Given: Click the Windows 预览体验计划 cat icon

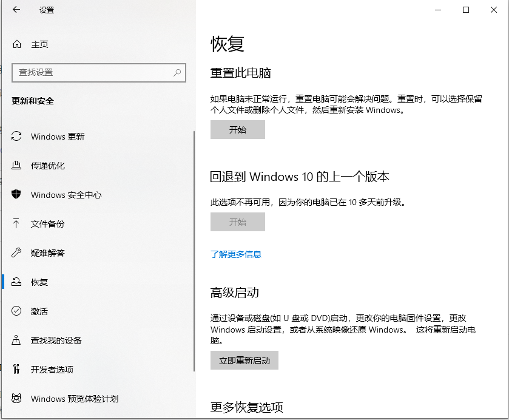Looking at the screenshot, I should 16,398.
